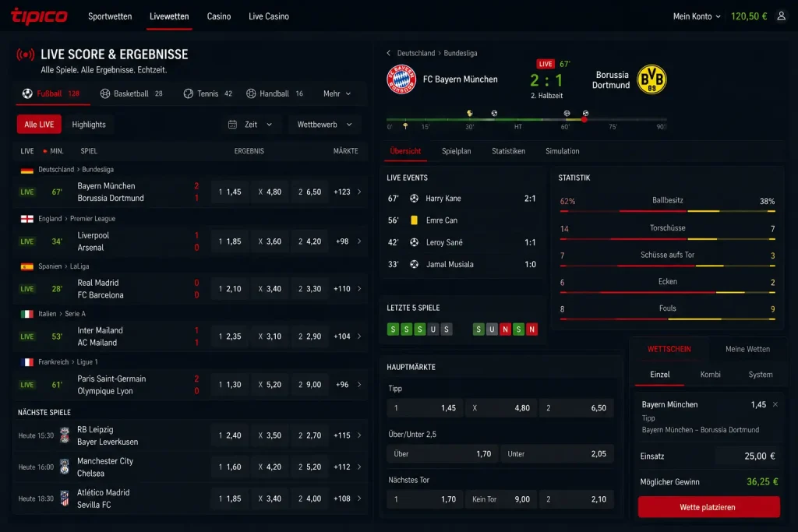Screen dimensions: 798x532
Task: Click the tipico logo
Action: point(39,16)
